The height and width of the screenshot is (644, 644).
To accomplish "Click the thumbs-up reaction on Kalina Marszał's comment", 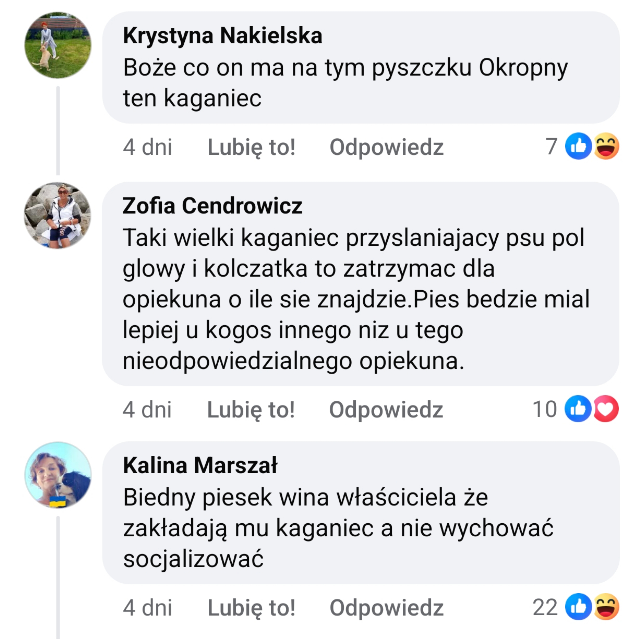I will tap(578, 607).
